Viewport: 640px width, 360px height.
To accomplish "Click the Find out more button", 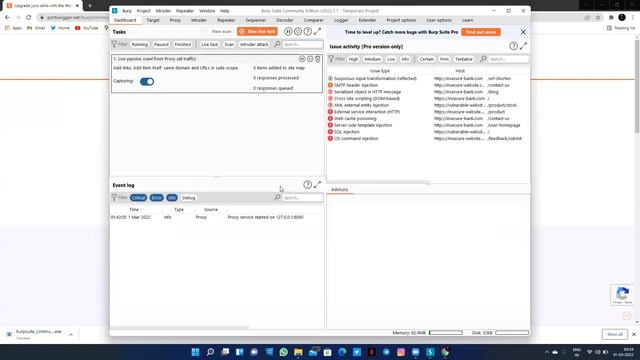I will pyautogui.click(x=481, y=32).
